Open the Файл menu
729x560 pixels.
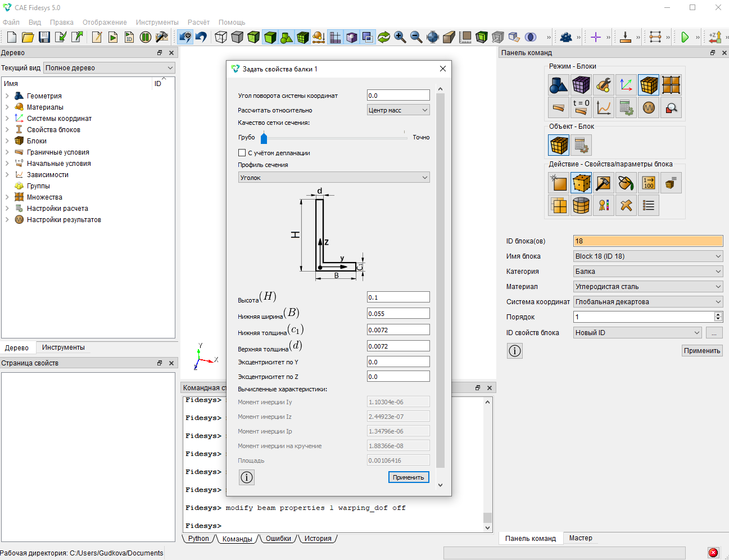point(11,22)
